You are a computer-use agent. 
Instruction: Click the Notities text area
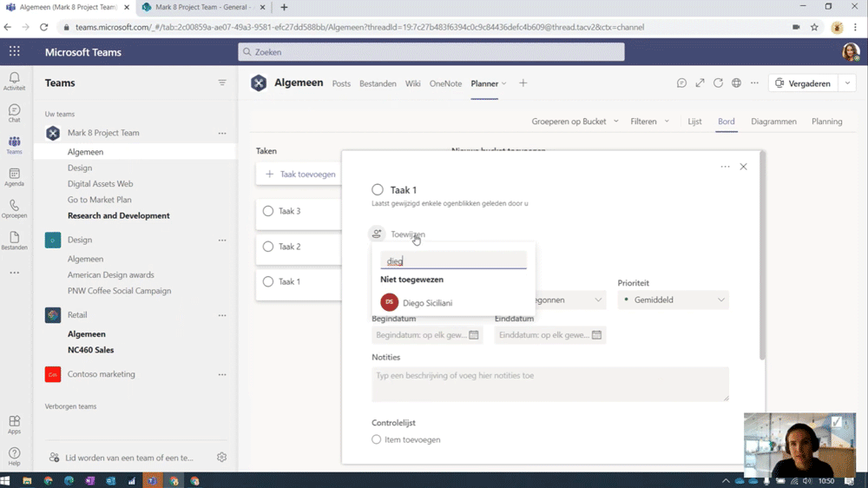(x=550, y=384)
